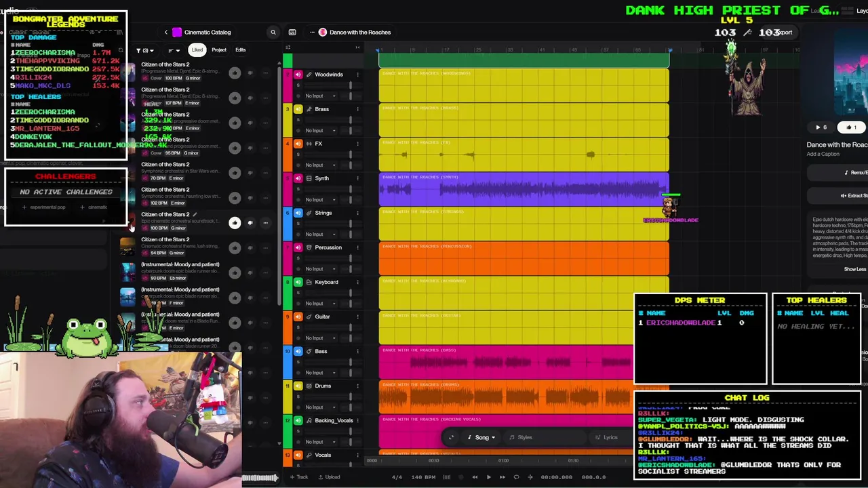
Task: Mute the Strings track speaker icon
Action: click(x=298, y=213)
